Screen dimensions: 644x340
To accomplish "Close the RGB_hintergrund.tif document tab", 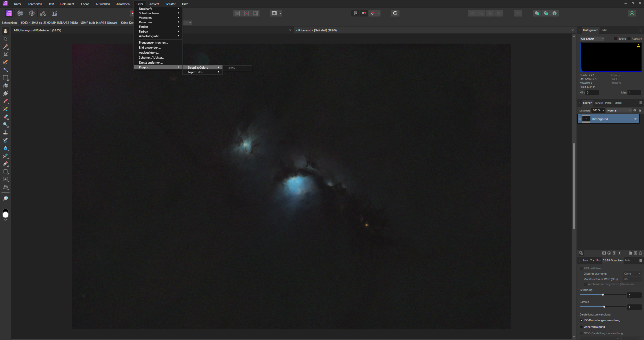I will (x=290, y=30).
